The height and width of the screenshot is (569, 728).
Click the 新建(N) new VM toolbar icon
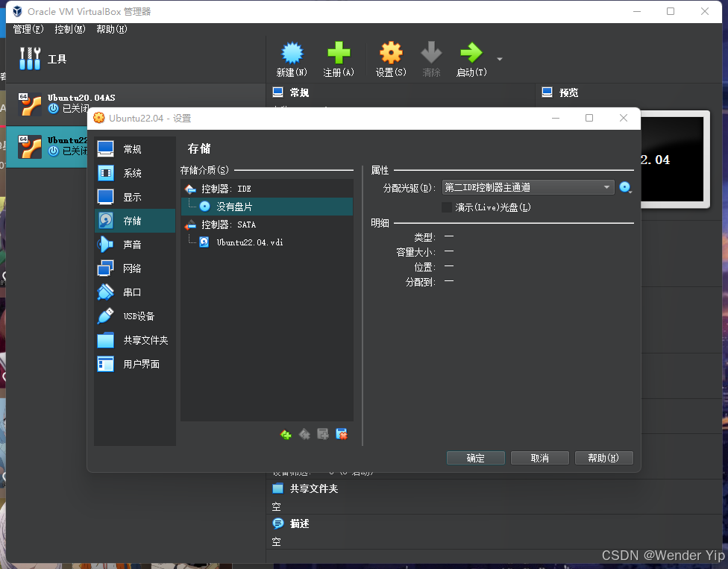[292, 53]
